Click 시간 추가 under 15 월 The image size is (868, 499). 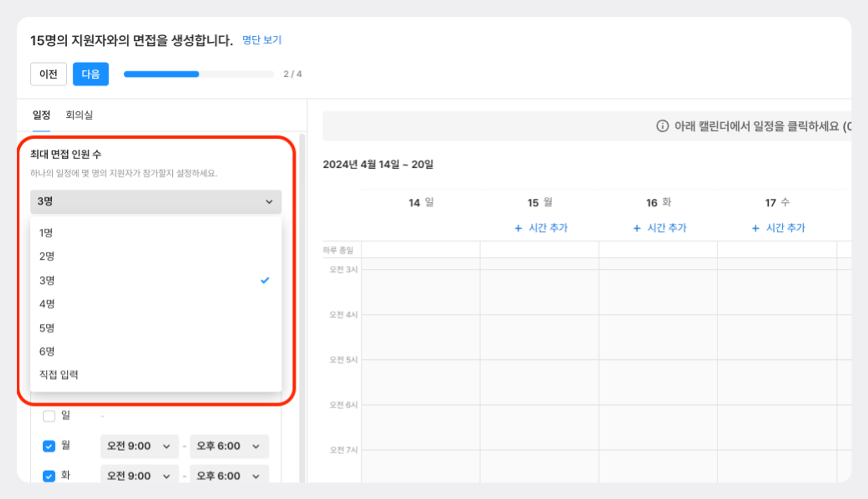pyautogui.click(x=541, y=228)
